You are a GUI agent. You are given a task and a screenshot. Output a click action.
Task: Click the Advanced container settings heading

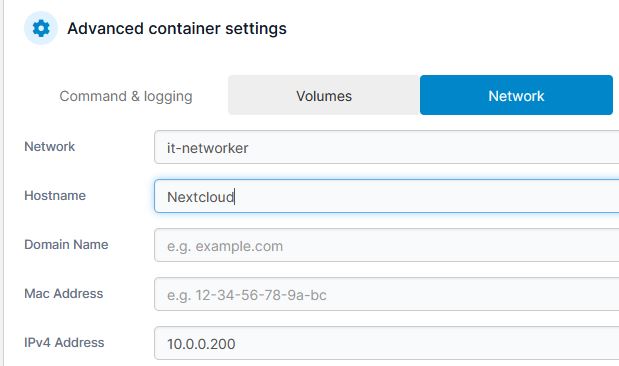pyautogui.click(x=177, y=28)
